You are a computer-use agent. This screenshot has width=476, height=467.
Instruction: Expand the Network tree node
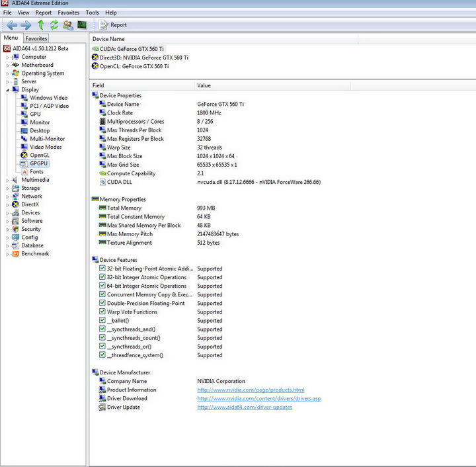pyautogui.click(x=7, y=196)
